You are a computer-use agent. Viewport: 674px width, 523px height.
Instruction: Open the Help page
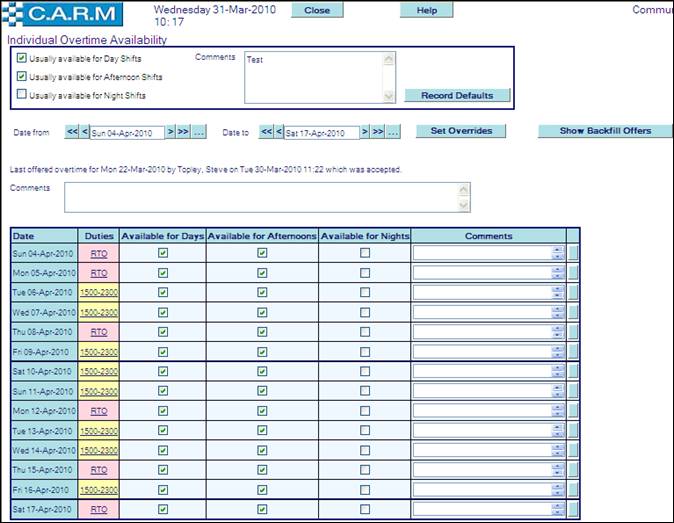click(x=426, y=10)
